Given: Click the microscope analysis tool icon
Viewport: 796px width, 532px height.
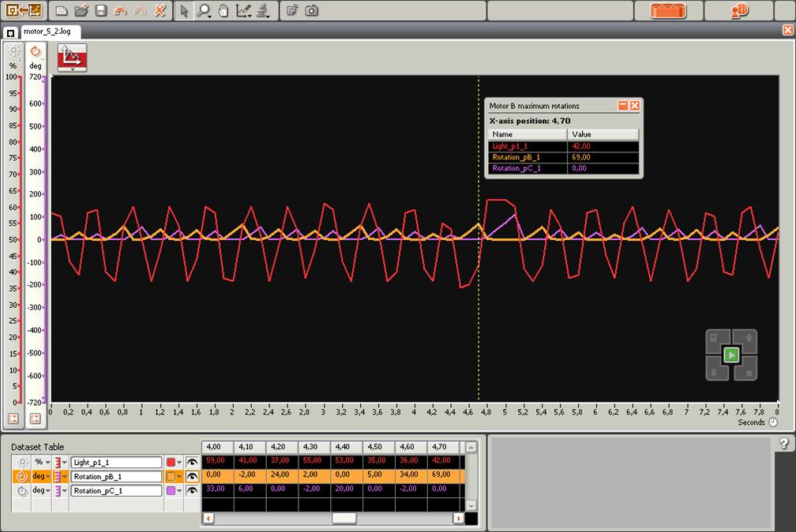Looking at the screenshot, I should click(x=263, y=11).
